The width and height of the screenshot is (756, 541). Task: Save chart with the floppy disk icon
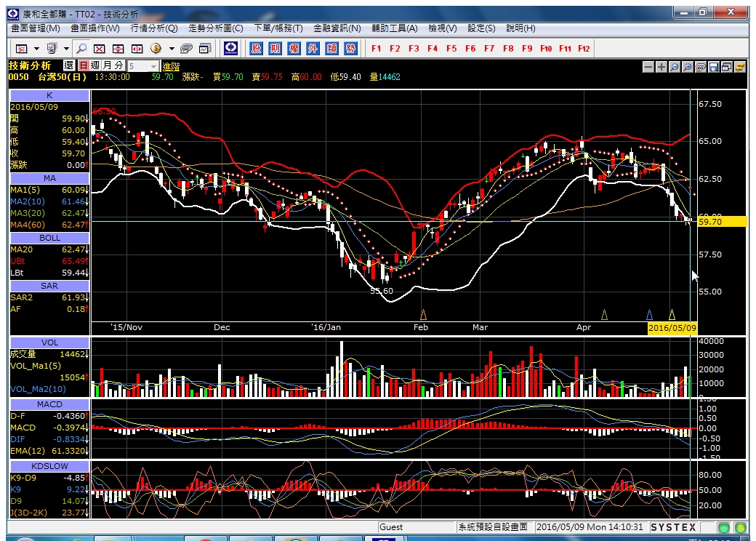pyautogui.click(x=714, y=67)
